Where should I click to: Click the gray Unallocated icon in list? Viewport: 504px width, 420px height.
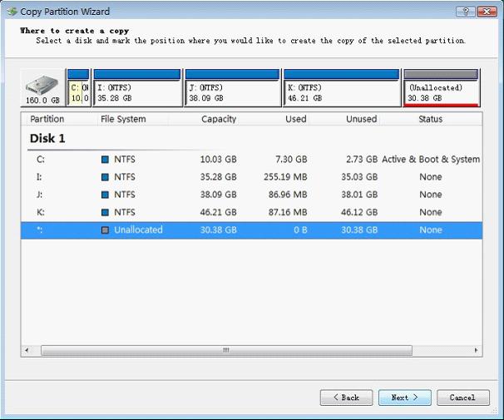click(x=105, y=230)
